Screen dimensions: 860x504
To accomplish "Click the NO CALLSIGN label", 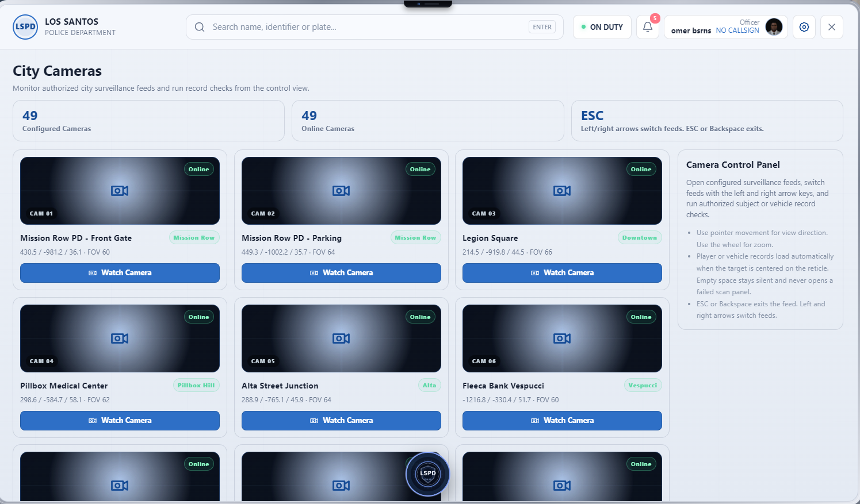I will click(x=737, y=30).
